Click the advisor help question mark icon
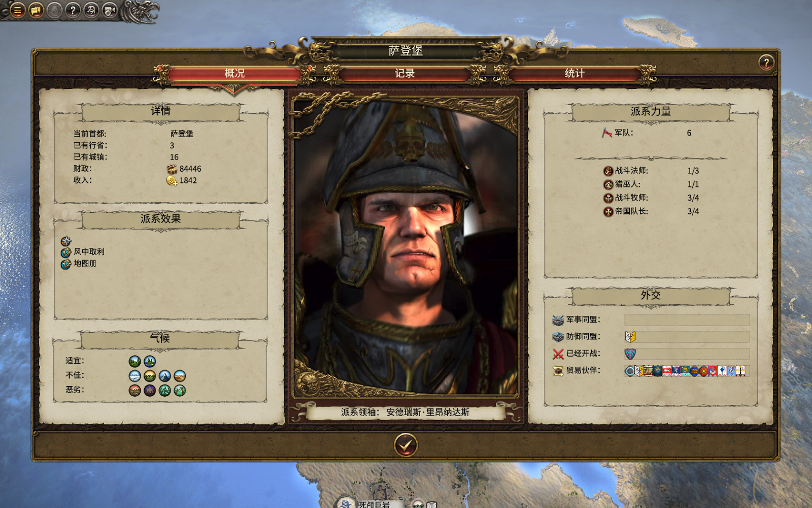Image resolution: width=812 pixels, height=508 pixels. pyautogui.click(x=73, y=10)
